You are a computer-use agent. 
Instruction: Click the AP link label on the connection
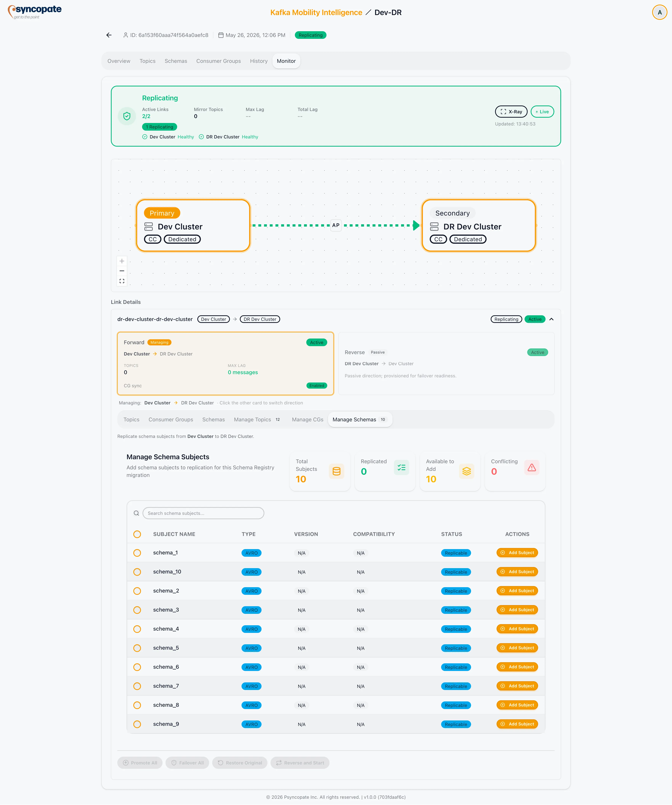(x=336, y=225)
